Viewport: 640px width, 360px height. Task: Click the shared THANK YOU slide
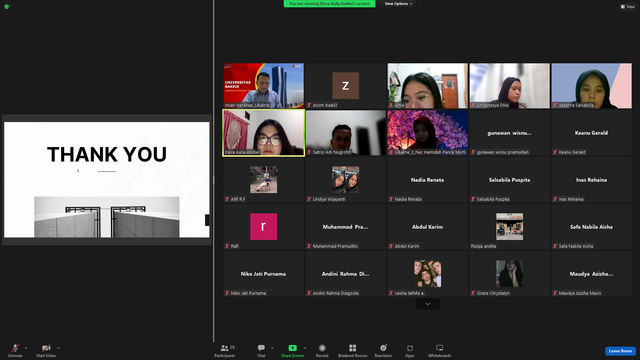tap(107, 180)
